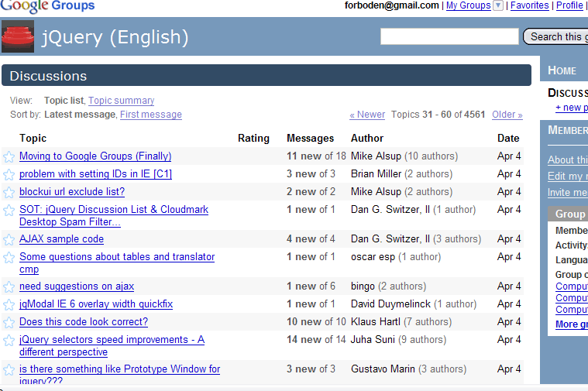Open the 'AJAX sample code' thread
This screenshot has height=391, width=588.
[x=61, y=239]
